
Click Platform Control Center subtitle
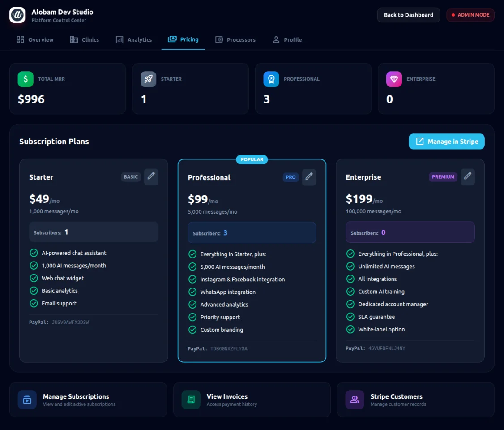(59, 20)
